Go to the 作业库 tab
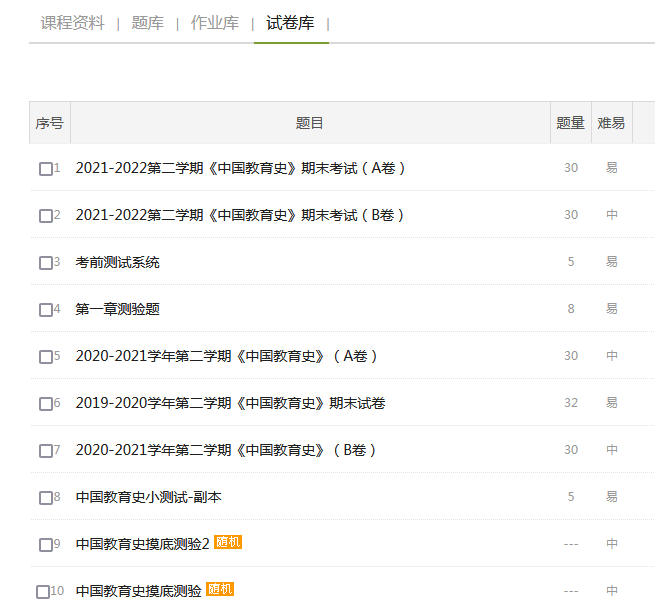Image resolution: width=655 pixels, height=612 pixels. click(x=214, y=23)
